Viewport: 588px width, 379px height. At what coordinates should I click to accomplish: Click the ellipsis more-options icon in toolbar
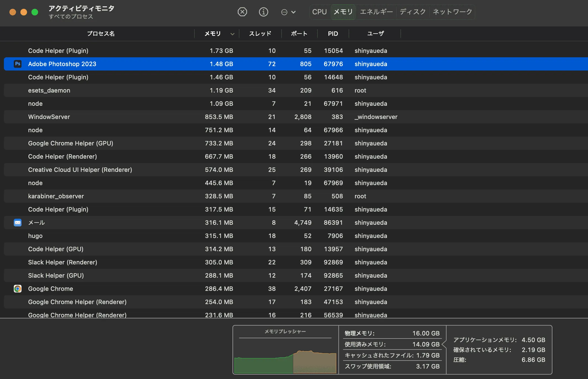point(284,12)
